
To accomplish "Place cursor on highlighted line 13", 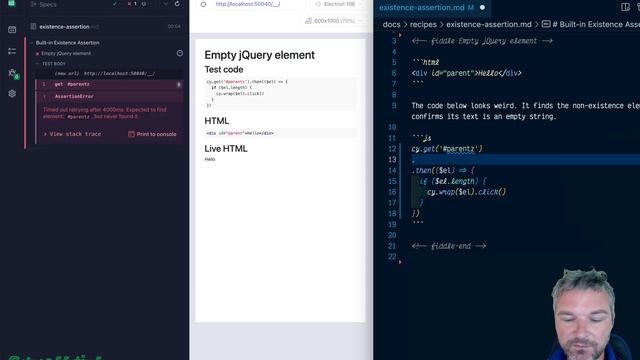I will click(526, 160).
